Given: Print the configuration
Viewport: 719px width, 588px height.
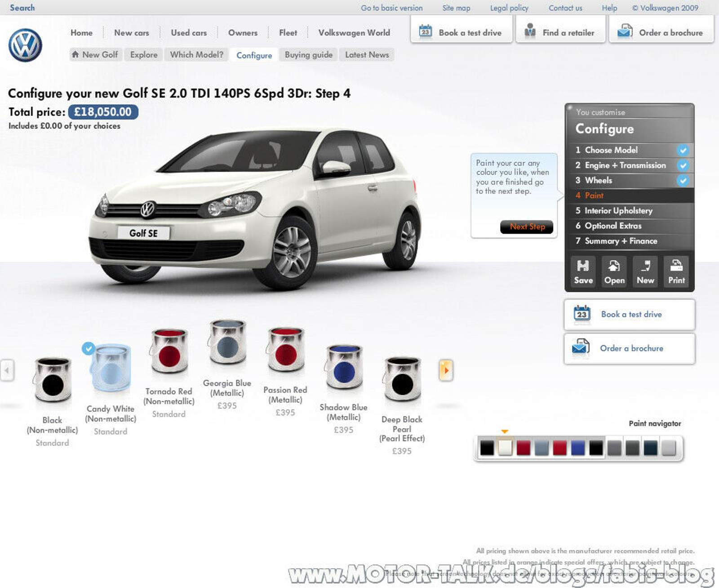Looking at the screenshot, I should click(x=676, y=271).
